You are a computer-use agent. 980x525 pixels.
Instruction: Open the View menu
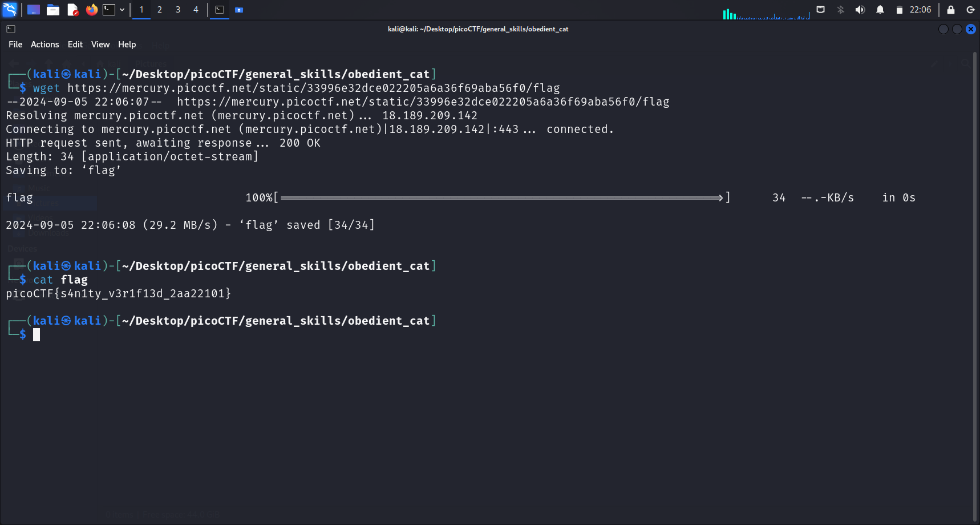(100, 45)
